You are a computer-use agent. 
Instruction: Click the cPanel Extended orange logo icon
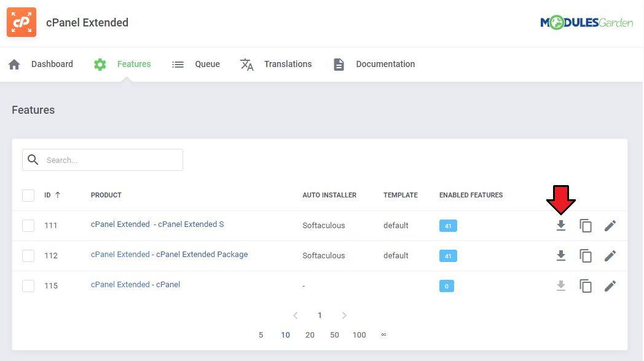click(x=22, y=22)
